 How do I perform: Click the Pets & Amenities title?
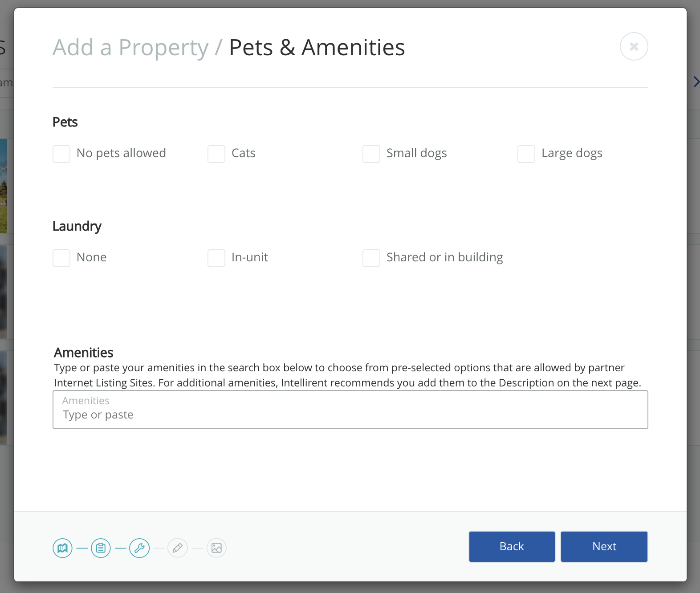[x=317, y=48]
